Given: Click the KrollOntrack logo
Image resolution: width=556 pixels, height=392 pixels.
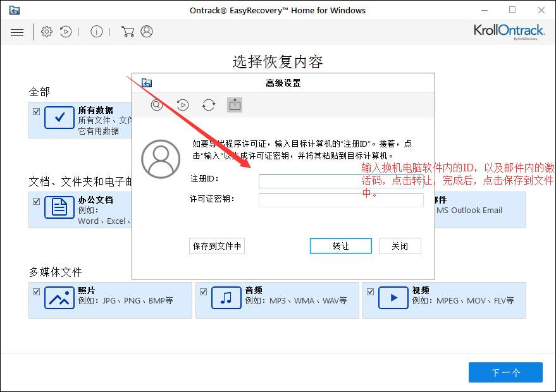Looking at the screenshot, I should (x=509, y=31).
